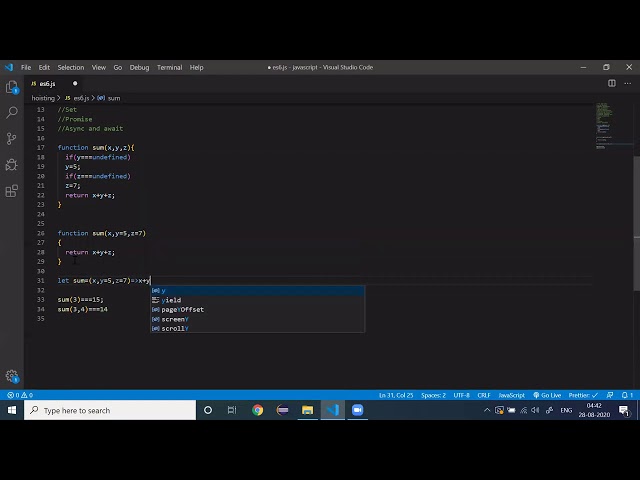Open the Help menu
640x480 pixels.
(196, 67)
